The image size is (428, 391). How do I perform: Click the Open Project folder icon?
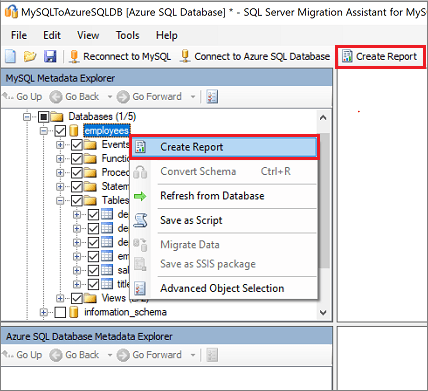pyautogui.click(x=30, y=56)
